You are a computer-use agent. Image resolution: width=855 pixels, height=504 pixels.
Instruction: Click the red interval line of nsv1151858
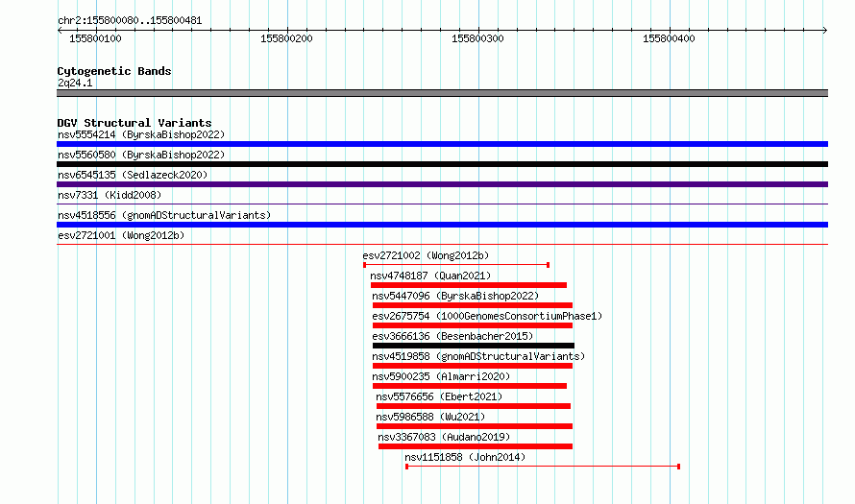[543, 467]
